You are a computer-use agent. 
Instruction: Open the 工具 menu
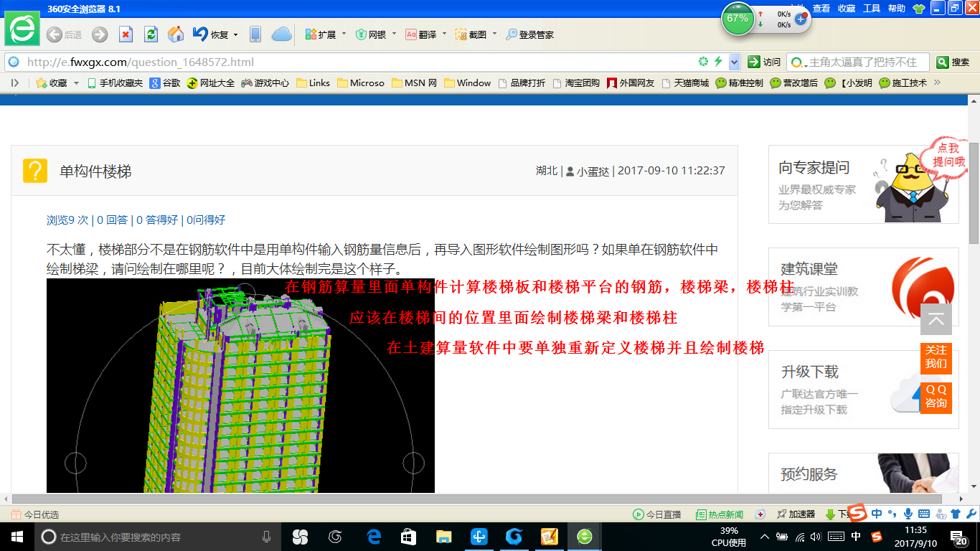872,9
